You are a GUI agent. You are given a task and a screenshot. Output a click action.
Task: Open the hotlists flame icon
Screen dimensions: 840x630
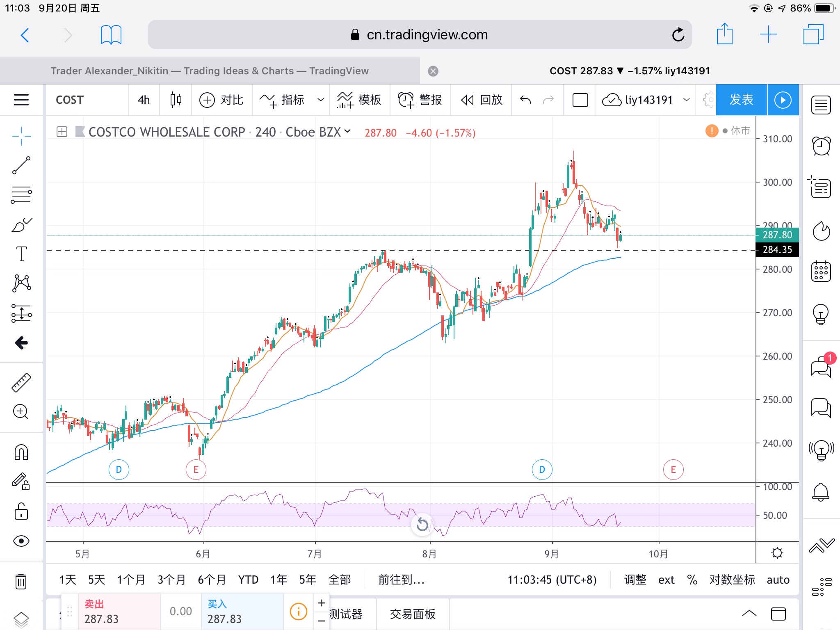pos(821,231)
